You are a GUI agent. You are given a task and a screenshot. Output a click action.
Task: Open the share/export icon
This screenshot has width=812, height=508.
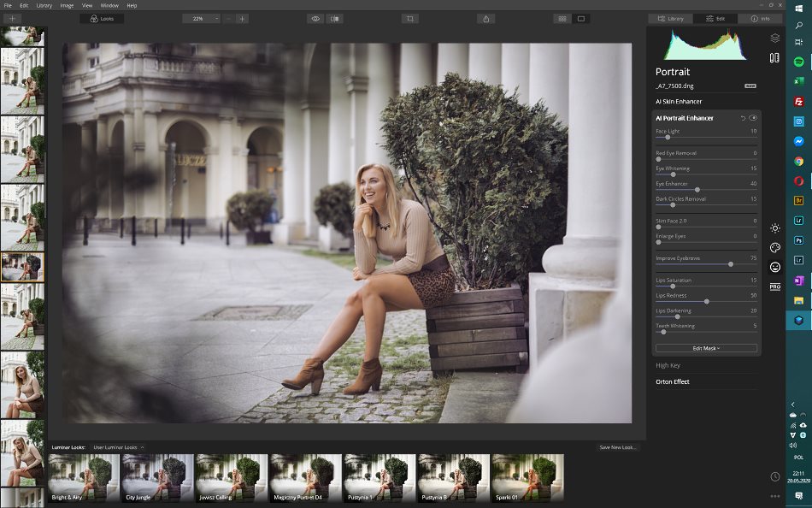[x=485, y=19]
